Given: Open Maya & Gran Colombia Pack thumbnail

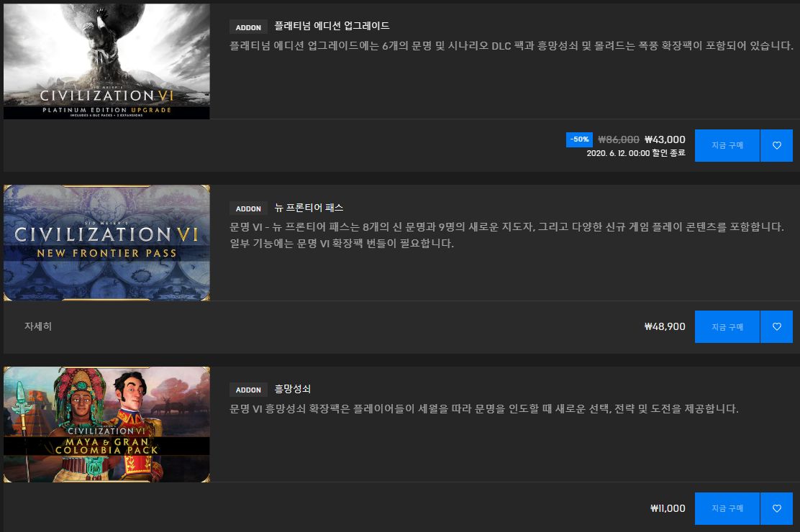Looking at the screenshot, I should [x=106, y=424].
